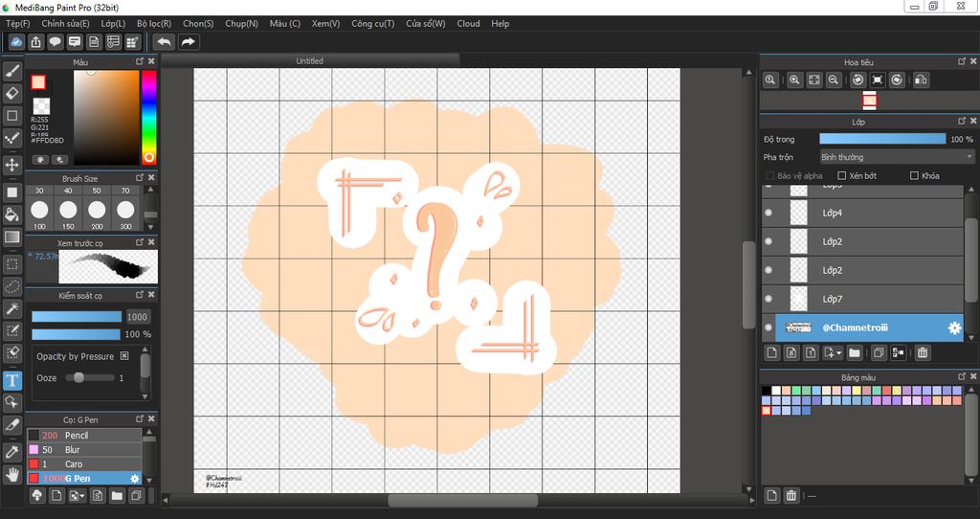
Task: Toggle Opacity by Pressure checkbox
Action: pyautogui.click(x=124, y=356)
